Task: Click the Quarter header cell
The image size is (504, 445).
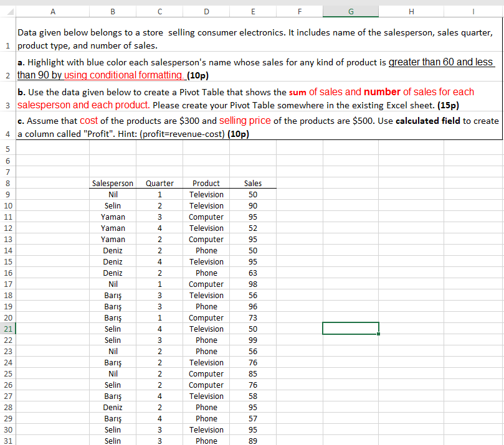Action: pos(159,183)
